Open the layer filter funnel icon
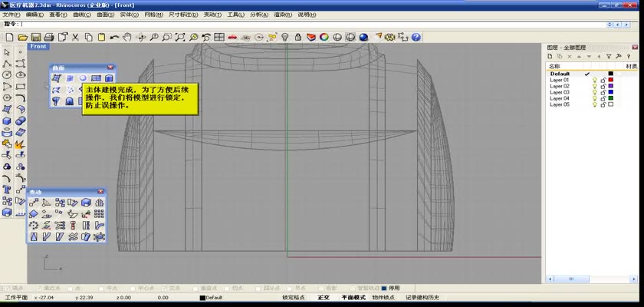The height and width of the screenshot is (307, 644). coord(609,56)
